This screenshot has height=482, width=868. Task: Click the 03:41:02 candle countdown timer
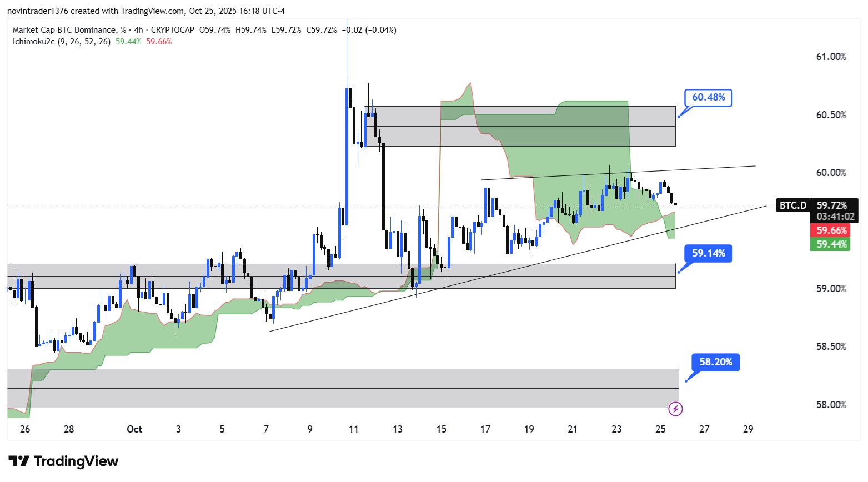tap(835, 217)
